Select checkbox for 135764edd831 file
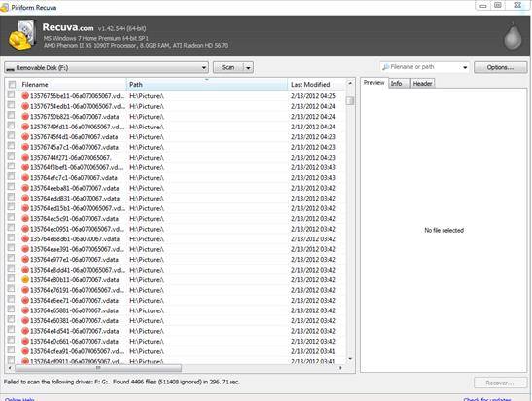Viewport: 532px width, 401px height. pos(12,197)
